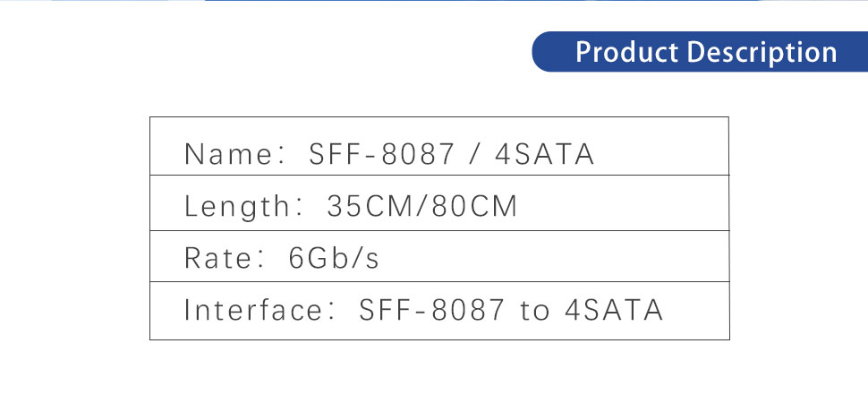The height and width of the screenshot is (395, 868).
Task: Click 4SATA in the Interface row
Action: click(x=613, y=311)
